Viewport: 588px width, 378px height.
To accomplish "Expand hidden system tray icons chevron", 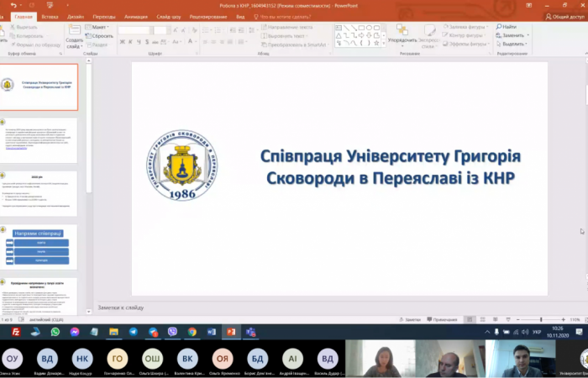I will pos(486,332).
